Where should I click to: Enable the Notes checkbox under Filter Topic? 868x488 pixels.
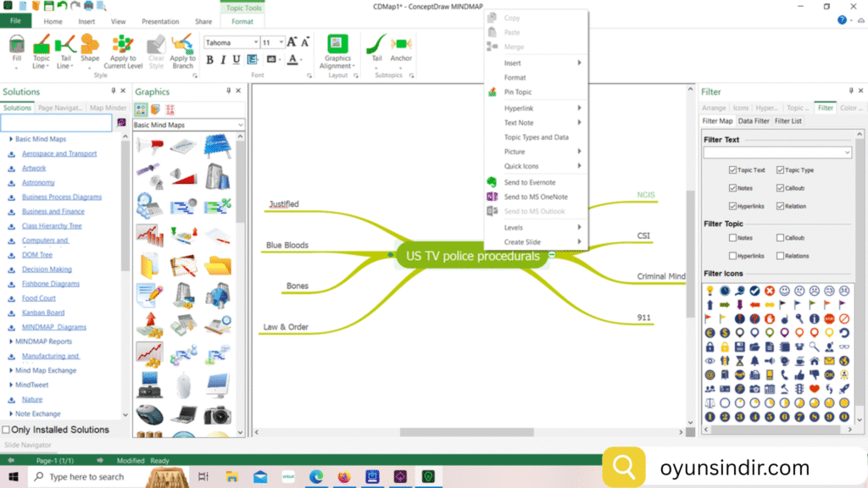pyautogui.click(x=734, y=238)
